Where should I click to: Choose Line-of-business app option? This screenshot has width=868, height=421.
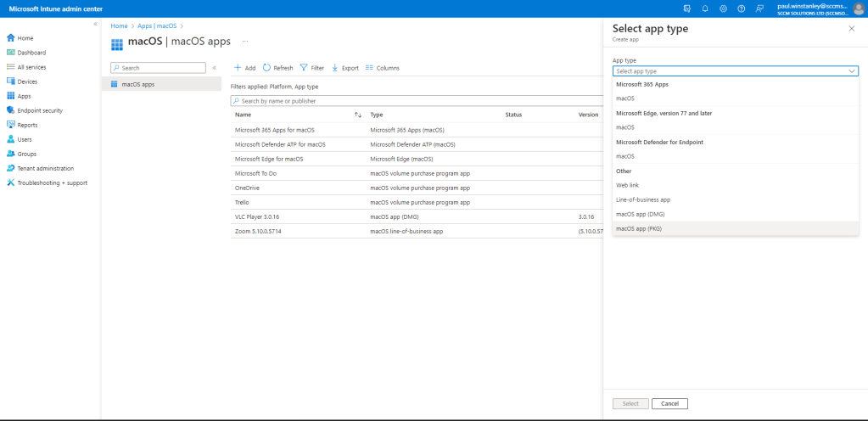coord(642,199)
